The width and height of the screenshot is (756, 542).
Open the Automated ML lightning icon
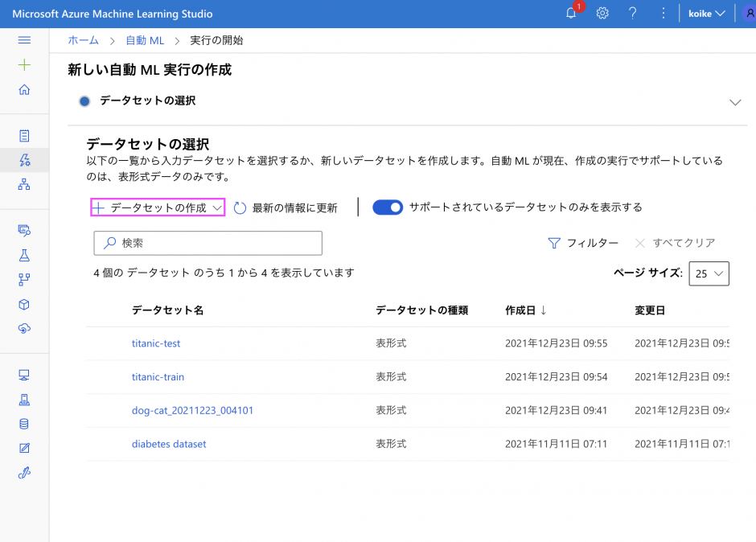[24, 160]
